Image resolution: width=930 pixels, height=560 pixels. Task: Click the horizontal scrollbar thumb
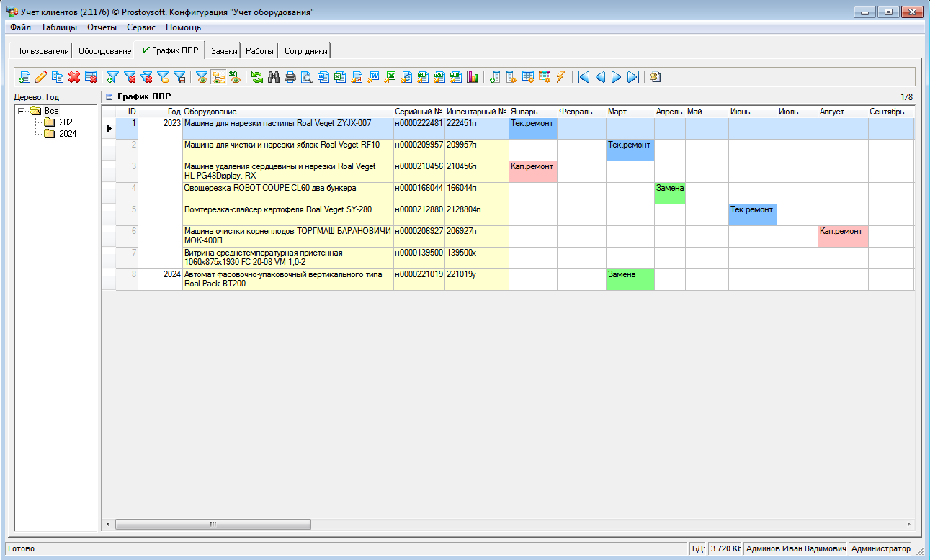tap(213, 524)
